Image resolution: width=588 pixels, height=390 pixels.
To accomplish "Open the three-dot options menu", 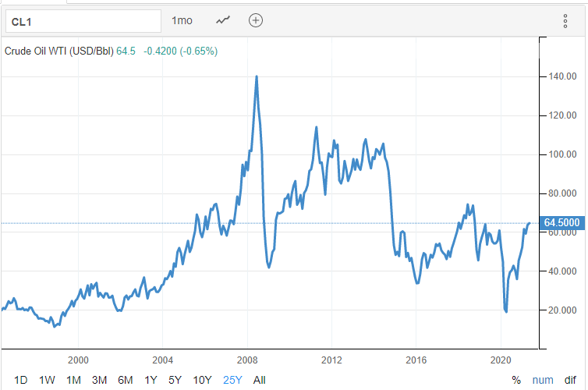I will pos(565,21).
